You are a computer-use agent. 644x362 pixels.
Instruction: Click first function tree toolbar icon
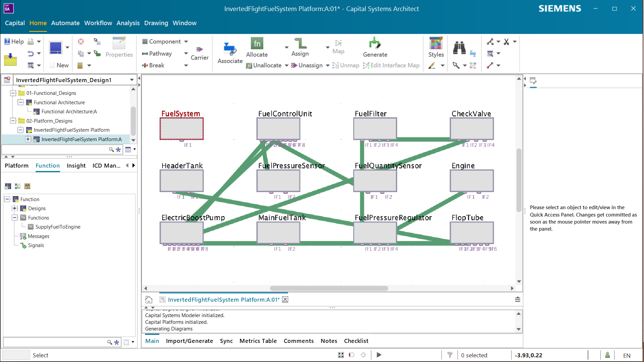coord(8,186)
